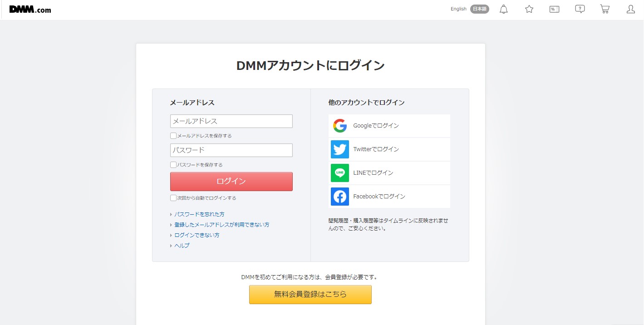The image size is (644, 325).
Task: Open coupon percent ticket icon
Action: point(554,9)
